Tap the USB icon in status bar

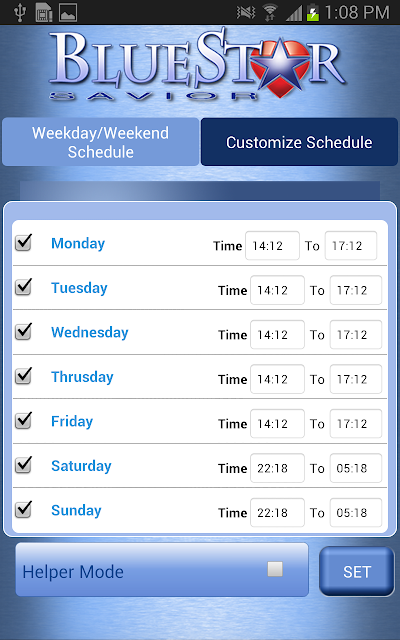[x=19, y=12]
